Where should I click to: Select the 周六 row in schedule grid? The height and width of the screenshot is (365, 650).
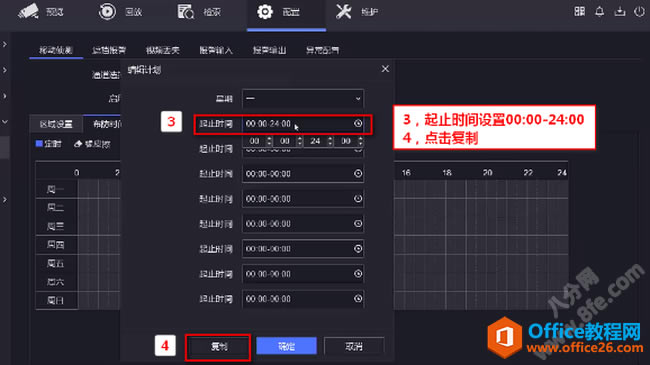pos(56,282)
